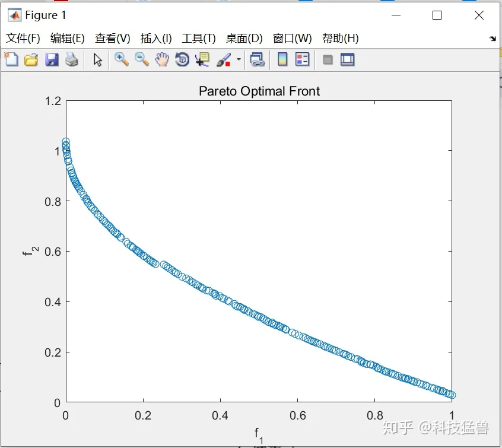Save the figure using the floppy disk icon
This screenshot has height=448, width=502.
(52, 59)
